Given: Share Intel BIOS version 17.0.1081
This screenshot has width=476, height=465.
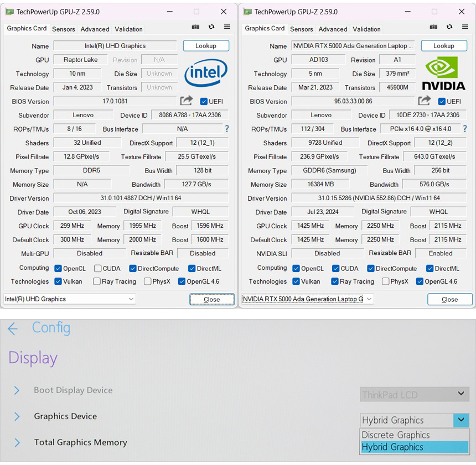Looking at the screenshot, I should [x=187, y=101].
